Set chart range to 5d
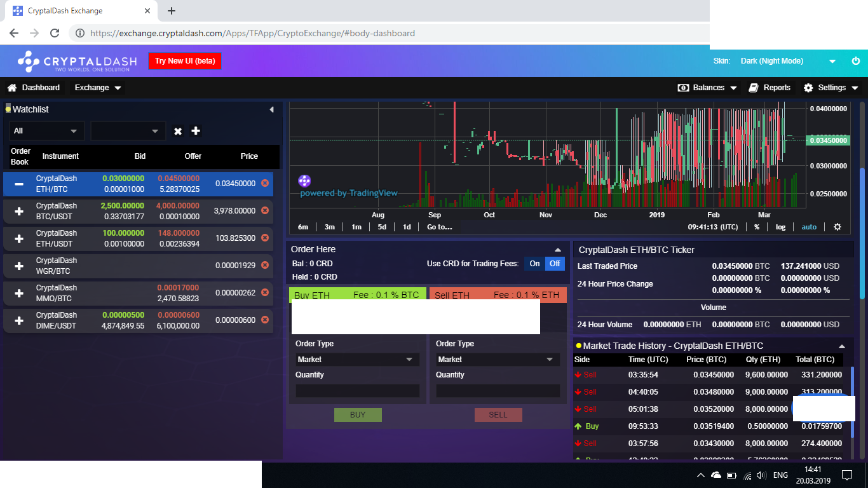The image size is (868, 488). pyautogui.click(x=382, y=227)
